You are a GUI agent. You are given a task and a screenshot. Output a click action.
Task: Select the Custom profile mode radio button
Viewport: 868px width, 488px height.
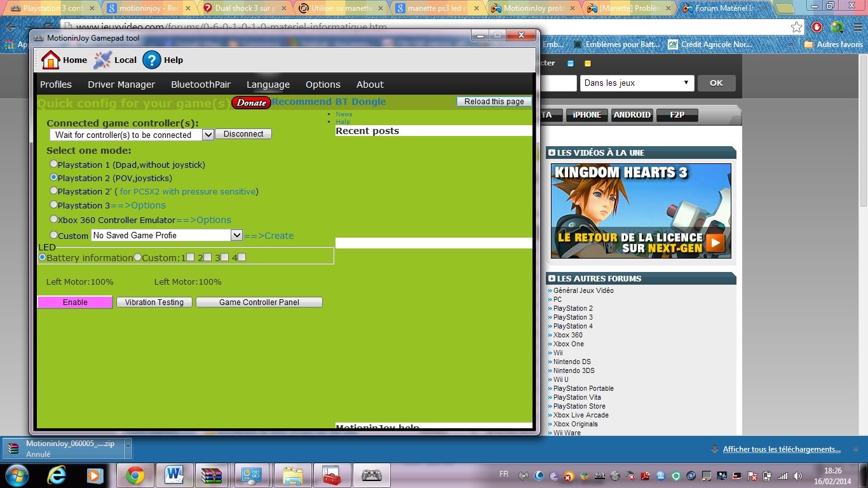click(x=54, y=235)
